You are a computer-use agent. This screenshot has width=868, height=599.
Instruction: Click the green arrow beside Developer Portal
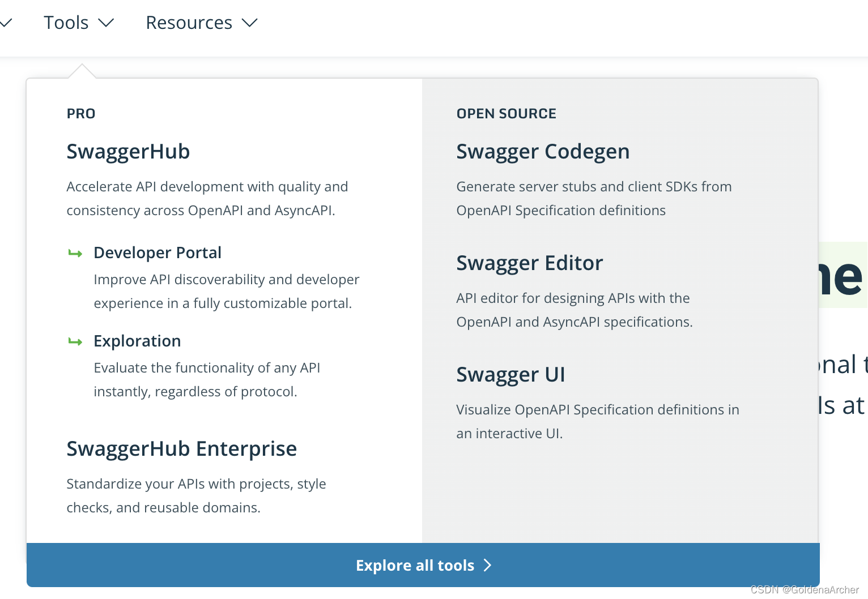point(75,253)
